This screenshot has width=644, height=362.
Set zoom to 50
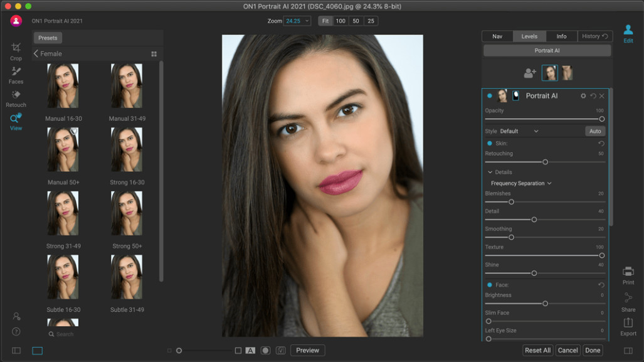[356, 21]
